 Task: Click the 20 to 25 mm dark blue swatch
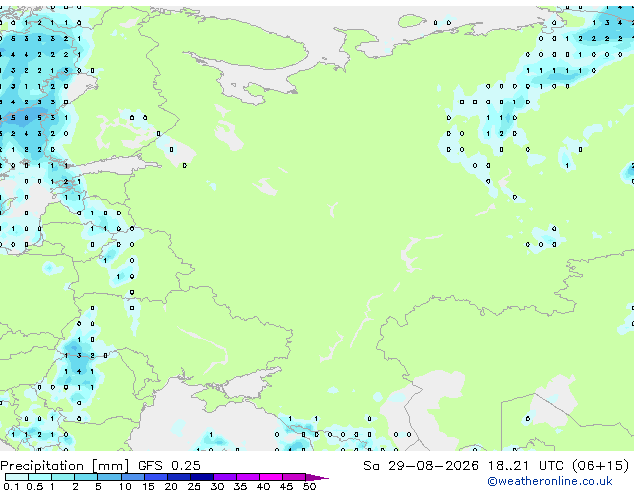point(178,477)
